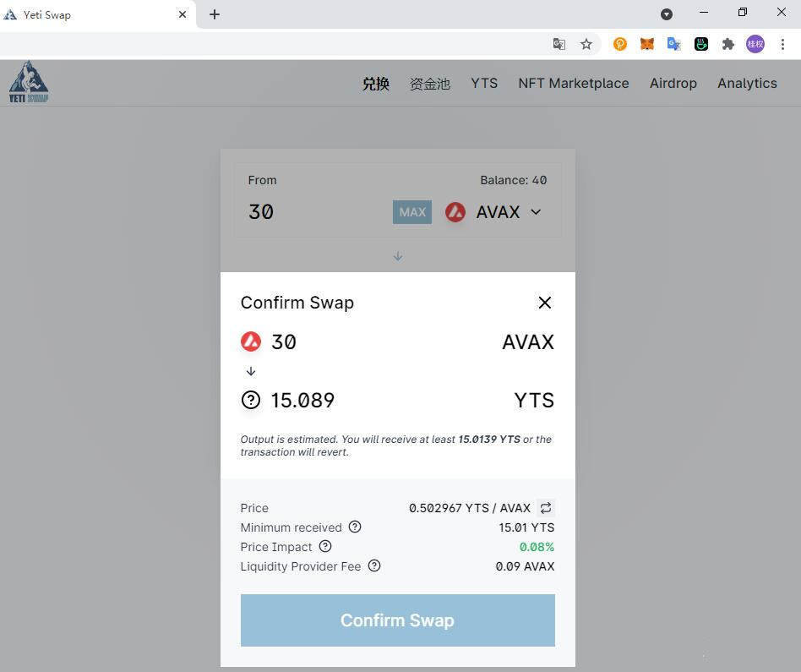Click the Yeti Swap logo
This screenshot has height=672, width=801.
pyautogui.click(x=29, y=82)
